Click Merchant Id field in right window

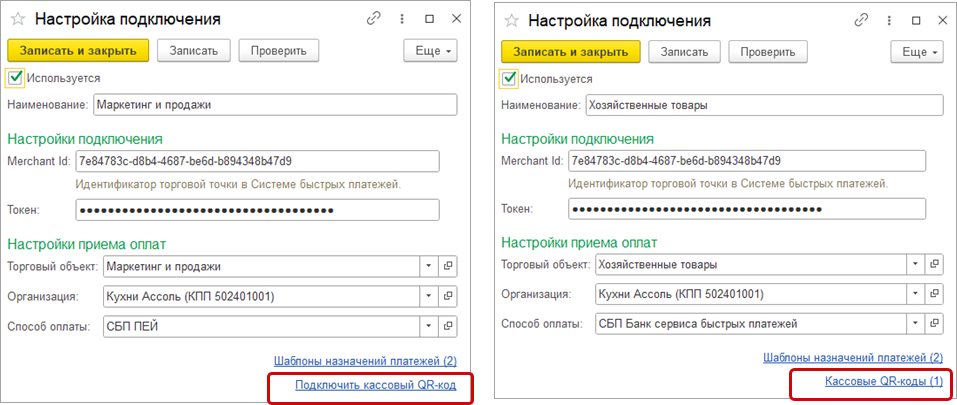click(747, 161)
